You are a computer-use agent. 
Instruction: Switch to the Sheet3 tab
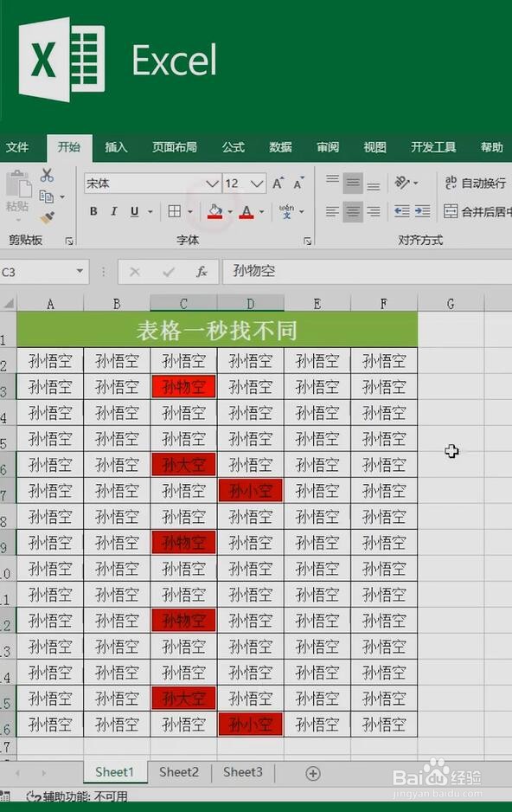(x=242, y=772)
